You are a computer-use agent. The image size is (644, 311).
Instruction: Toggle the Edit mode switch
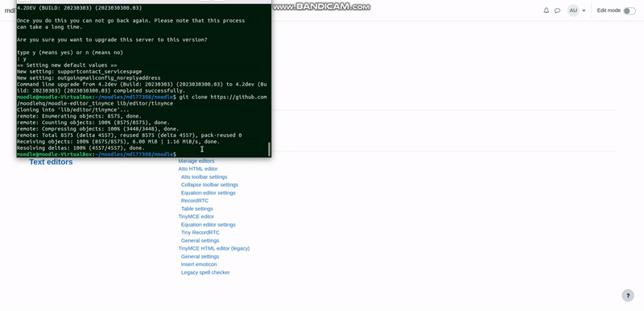[630, 10]
